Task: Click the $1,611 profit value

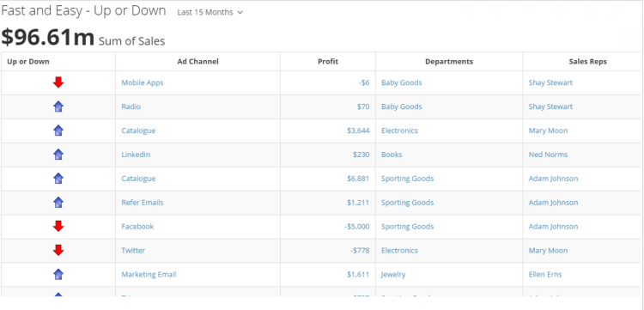Action: click(x=358, y=274)
